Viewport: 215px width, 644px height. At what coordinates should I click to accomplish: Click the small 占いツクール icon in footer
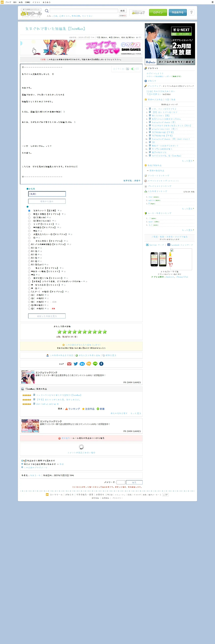click(47, 495)
